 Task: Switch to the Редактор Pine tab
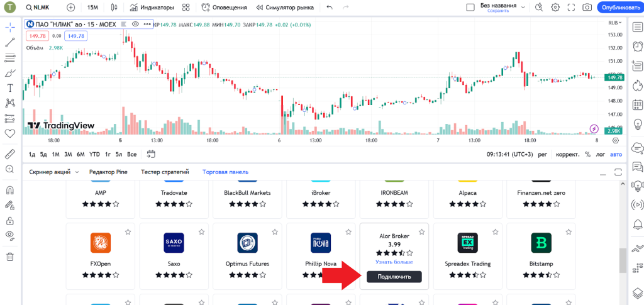[108, 172]
